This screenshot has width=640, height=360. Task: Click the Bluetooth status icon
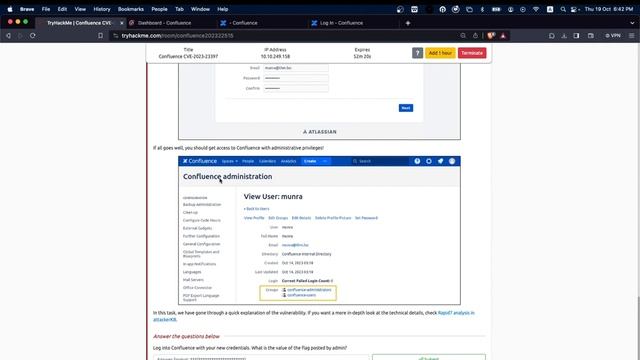coord(482,9)
